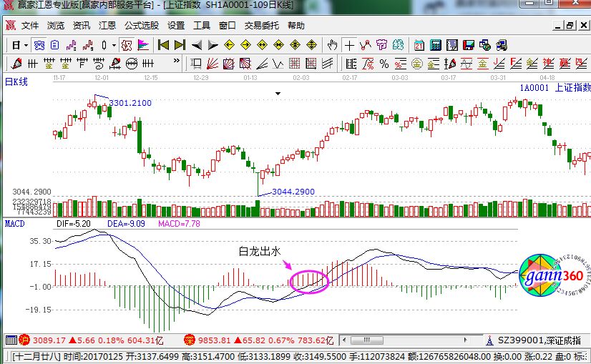
Task: Toggle the highlighted red chart pattern button
Action: point(126,45)
